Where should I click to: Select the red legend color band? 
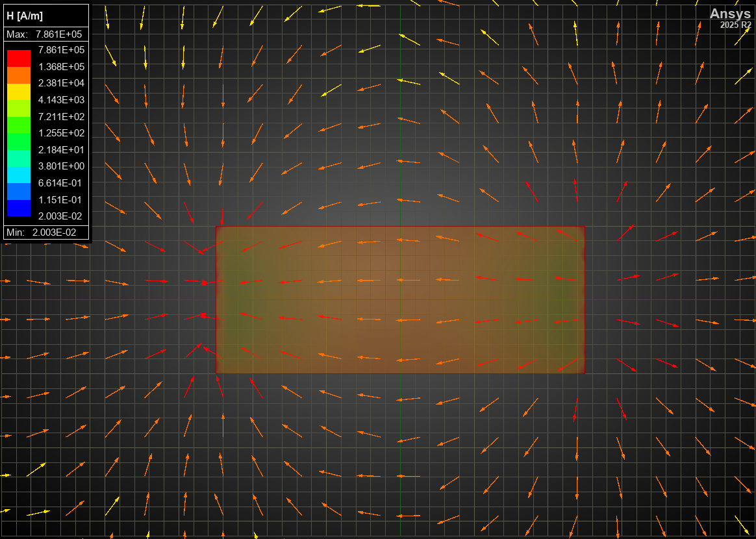point(19,58)
